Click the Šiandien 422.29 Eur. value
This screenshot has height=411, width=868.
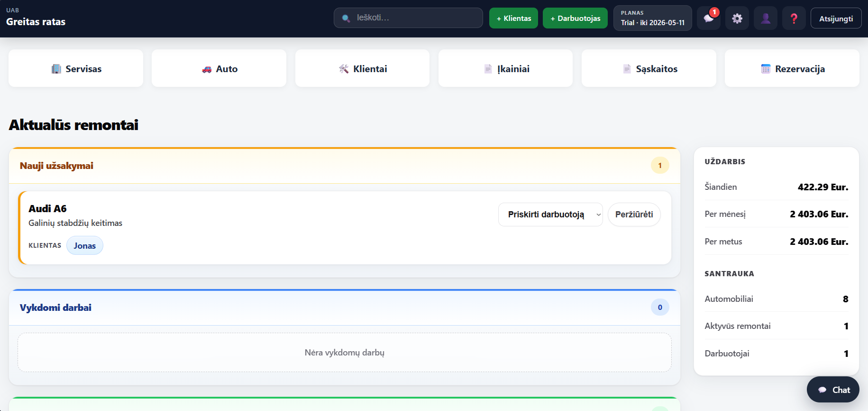pos(823,187)
